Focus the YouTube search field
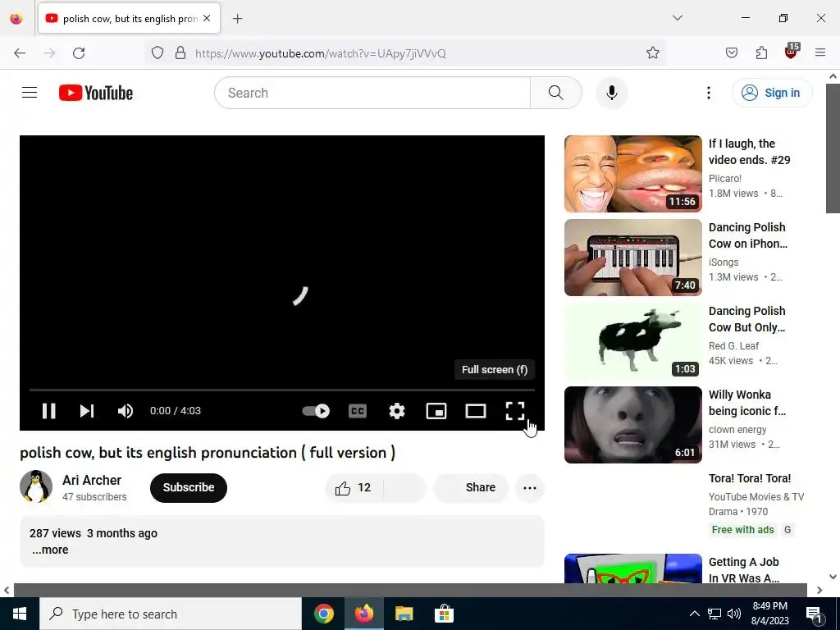Screen dimensions: 840x630 point(372,93)
